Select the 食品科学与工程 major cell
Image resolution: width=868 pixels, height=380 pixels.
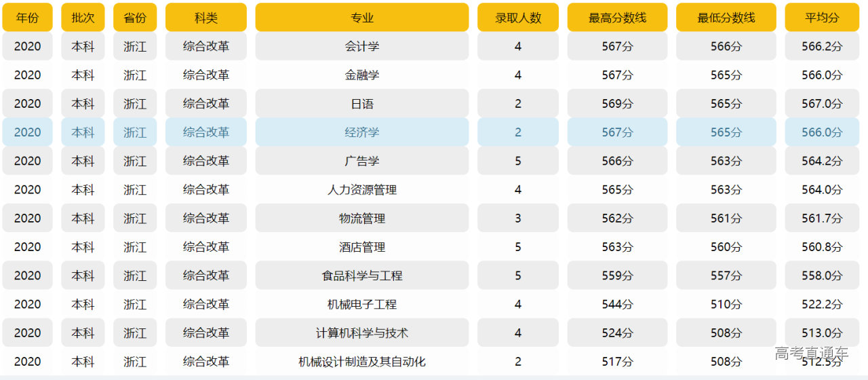pos(362,275)
